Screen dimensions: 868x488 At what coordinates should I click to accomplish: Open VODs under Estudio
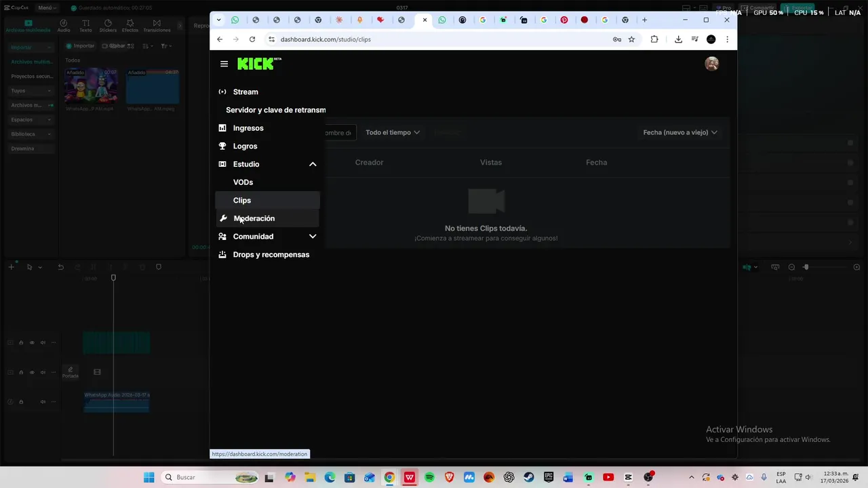tap(243, 182)
